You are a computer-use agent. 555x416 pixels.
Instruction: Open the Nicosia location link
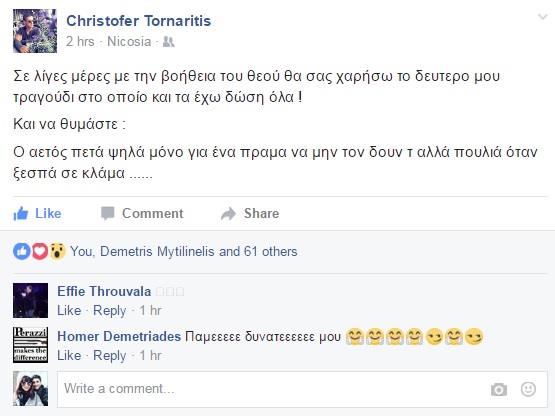[129, 41]
